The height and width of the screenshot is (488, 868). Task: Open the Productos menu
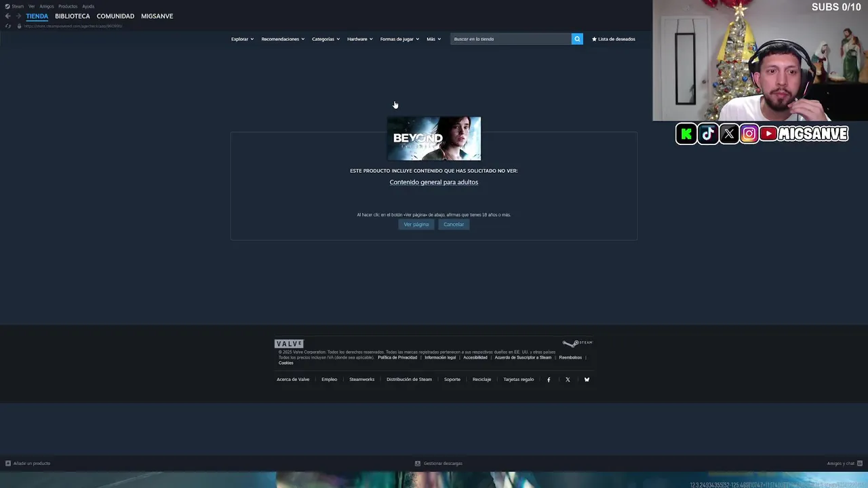(x=68, y=6)
